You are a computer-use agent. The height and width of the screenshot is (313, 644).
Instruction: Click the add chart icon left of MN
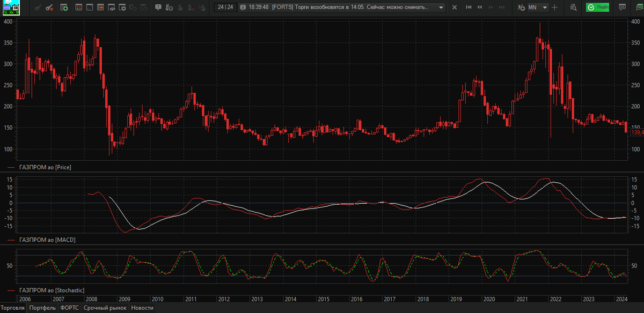click(x=521, y=8)
